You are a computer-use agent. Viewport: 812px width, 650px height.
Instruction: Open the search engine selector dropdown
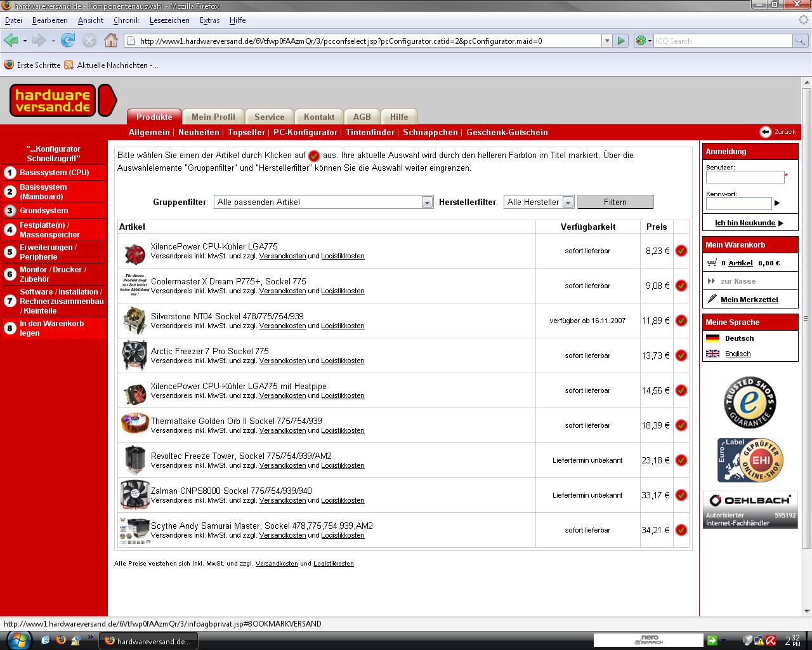point(644,41)
